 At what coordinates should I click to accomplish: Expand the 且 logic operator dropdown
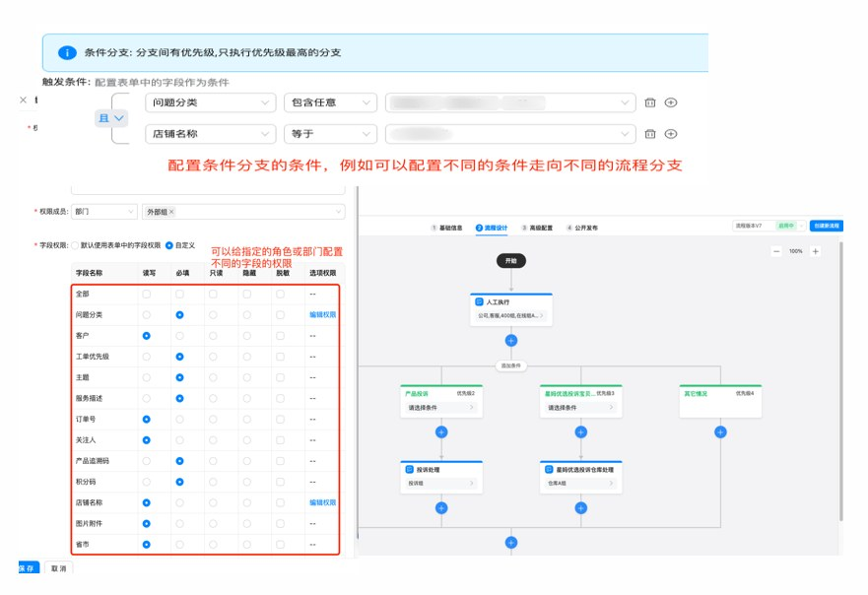point(111,117)
